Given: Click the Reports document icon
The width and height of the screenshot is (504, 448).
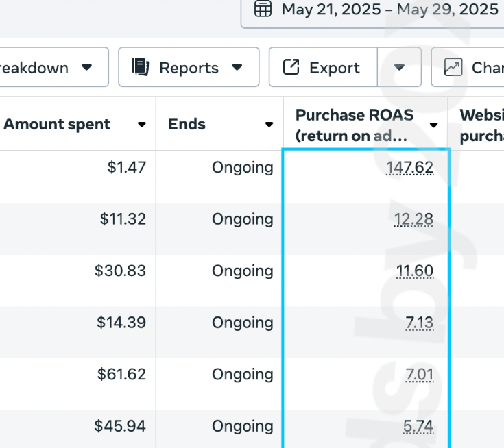Looking at the screenshot, I should coord(141,67).
